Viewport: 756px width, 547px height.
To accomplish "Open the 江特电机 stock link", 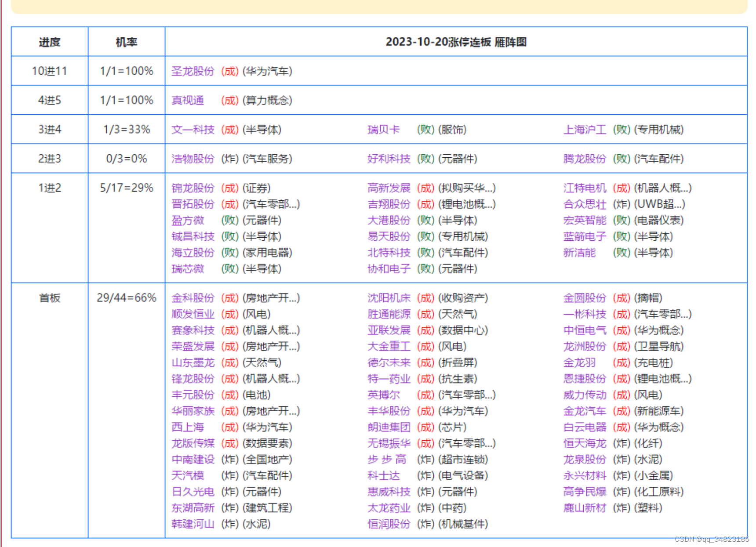I will coord(585,188).
